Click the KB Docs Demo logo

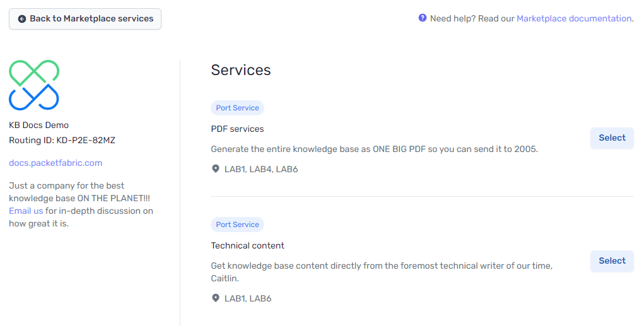pyautogui.click(x=34, y=85)
